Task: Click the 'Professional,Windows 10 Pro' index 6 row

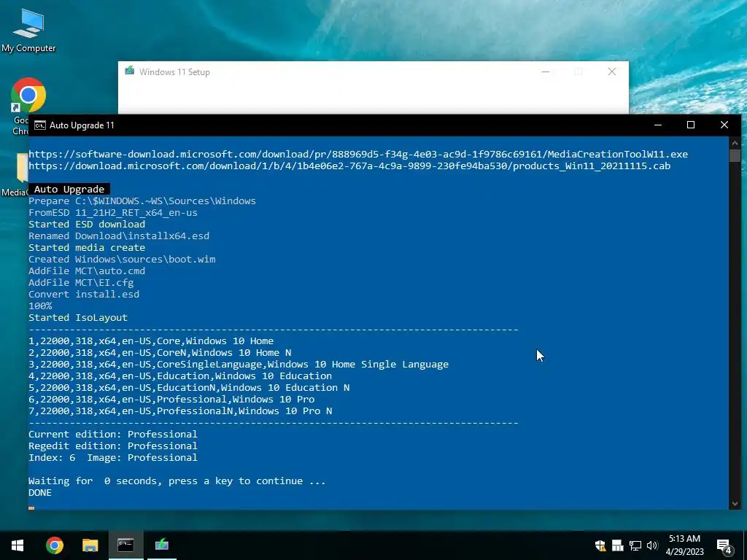Action: 171,399
